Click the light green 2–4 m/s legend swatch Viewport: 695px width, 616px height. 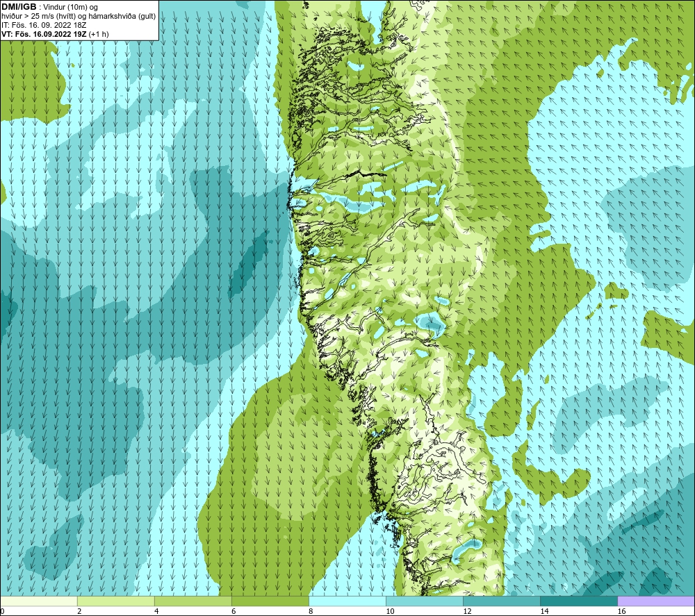[116, 601]
